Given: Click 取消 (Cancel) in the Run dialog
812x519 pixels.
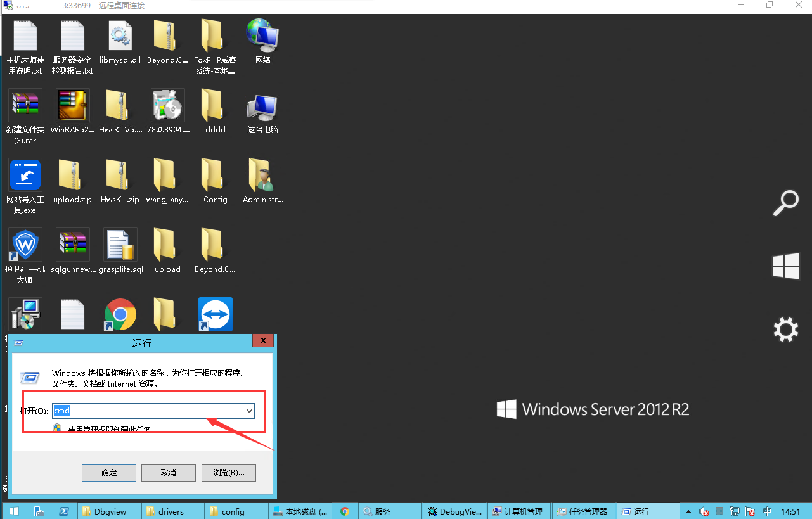Looking at the screenshot, I should pyautogui.click(x=168, y=473).
